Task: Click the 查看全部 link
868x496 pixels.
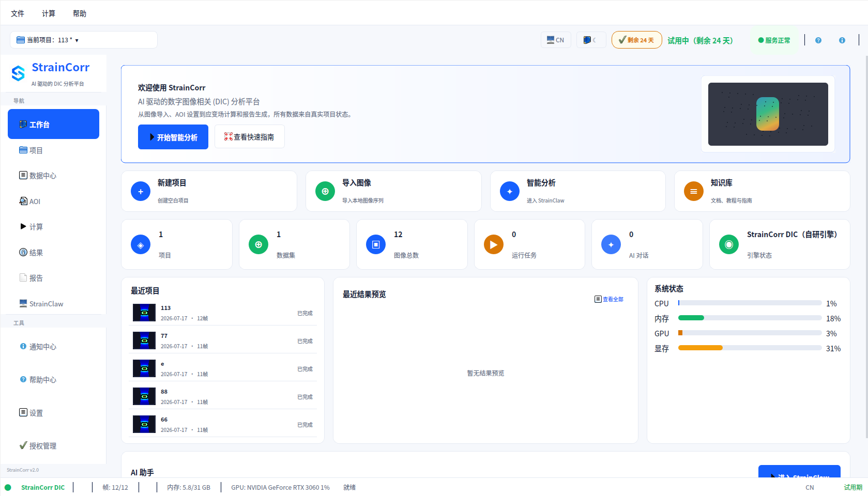Action: click(x=609, y=299)
